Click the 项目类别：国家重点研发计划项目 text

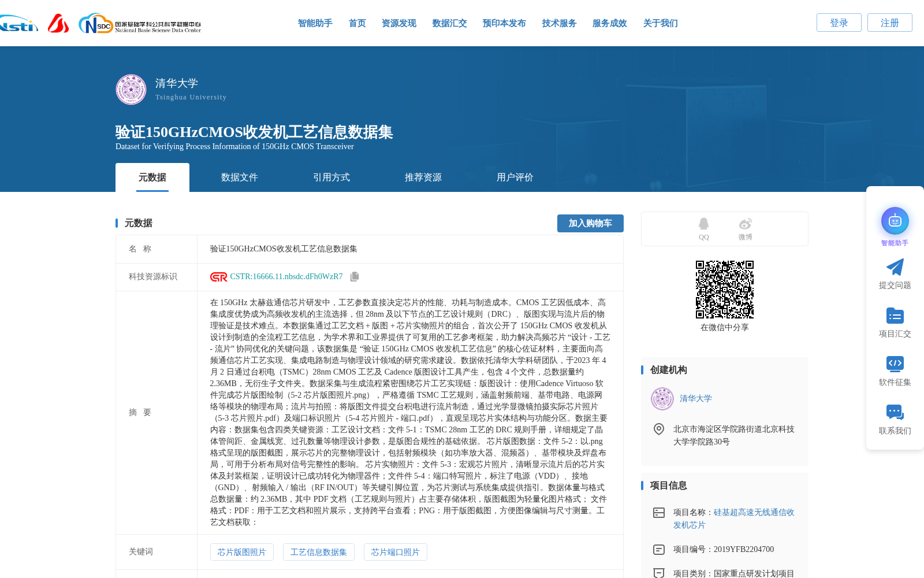tap(734, 573)
